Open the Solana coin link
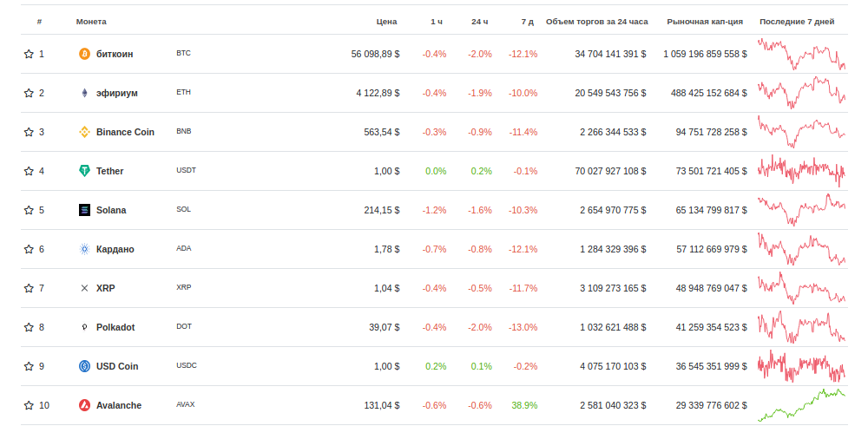 (x=111, y=210)
